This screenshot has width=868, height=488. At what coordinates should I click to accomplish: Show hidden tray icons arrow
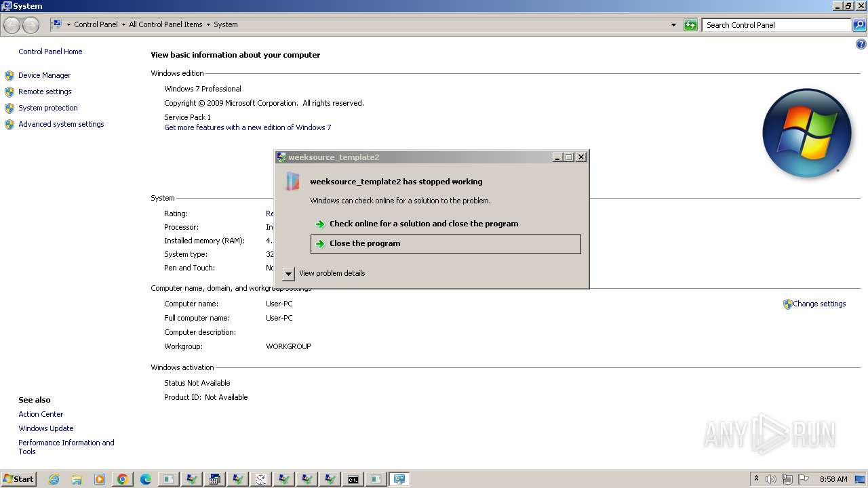tap(756, 479)
